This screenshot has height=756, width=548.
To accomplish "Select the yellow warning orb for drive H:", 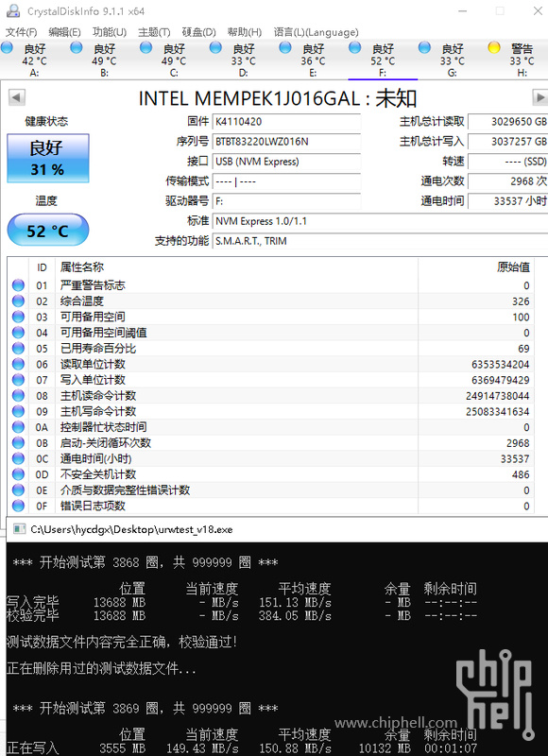I will (494, 47).
